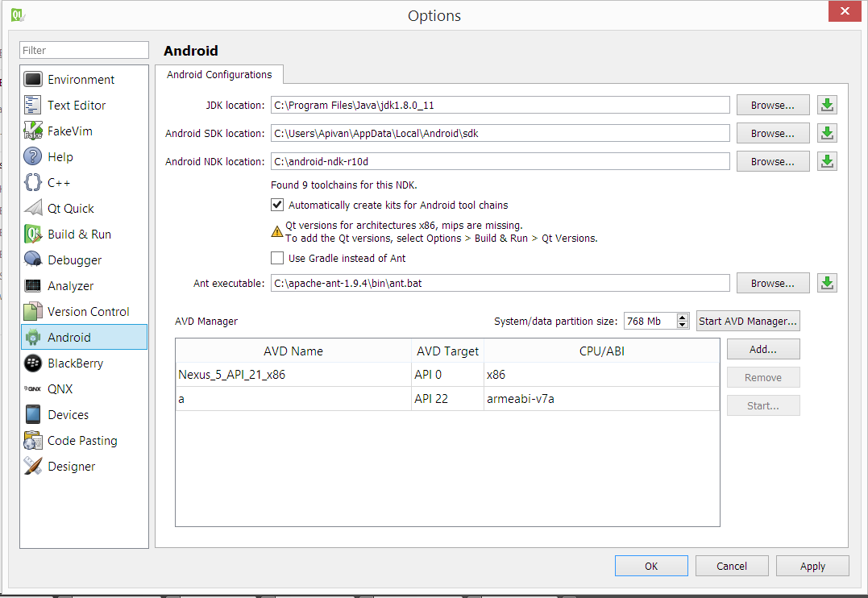868x598 pixels.
Task: Open the Build & Run category
Action: click(79, 234)
